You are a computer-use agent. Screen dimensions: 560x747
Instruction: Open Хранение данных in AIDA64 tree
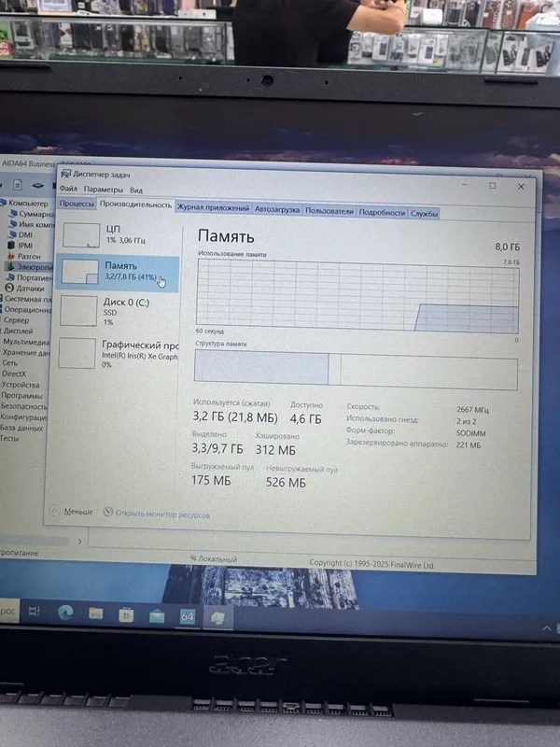coord(24,353)
